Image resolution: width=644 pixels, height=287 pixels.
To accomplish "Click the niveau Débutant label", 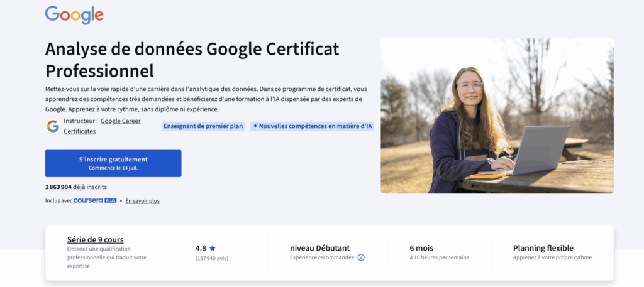I will click(x=320, y=248).
